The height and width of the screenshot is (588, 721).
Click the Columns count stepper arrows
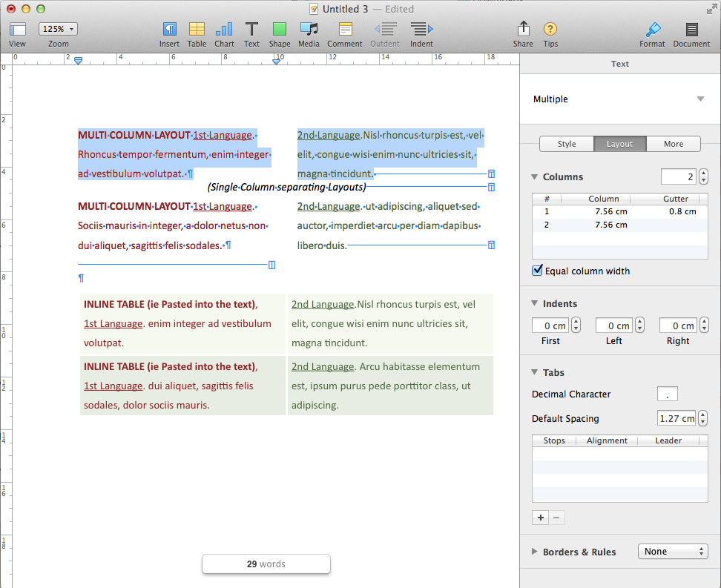point(703,176)
